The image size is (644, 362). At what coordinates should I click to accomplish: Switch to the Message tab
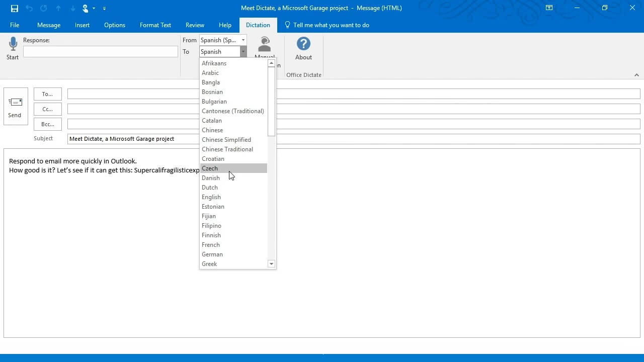[49, 25]
